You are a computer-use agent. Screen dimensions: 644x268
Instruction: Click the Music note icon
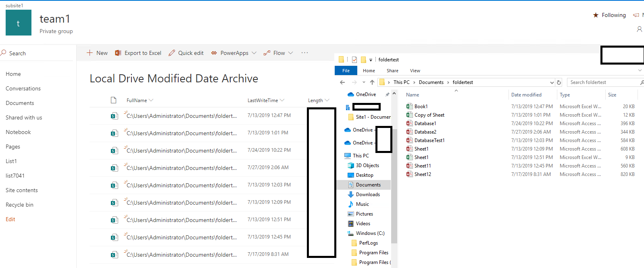click(351, 204)
